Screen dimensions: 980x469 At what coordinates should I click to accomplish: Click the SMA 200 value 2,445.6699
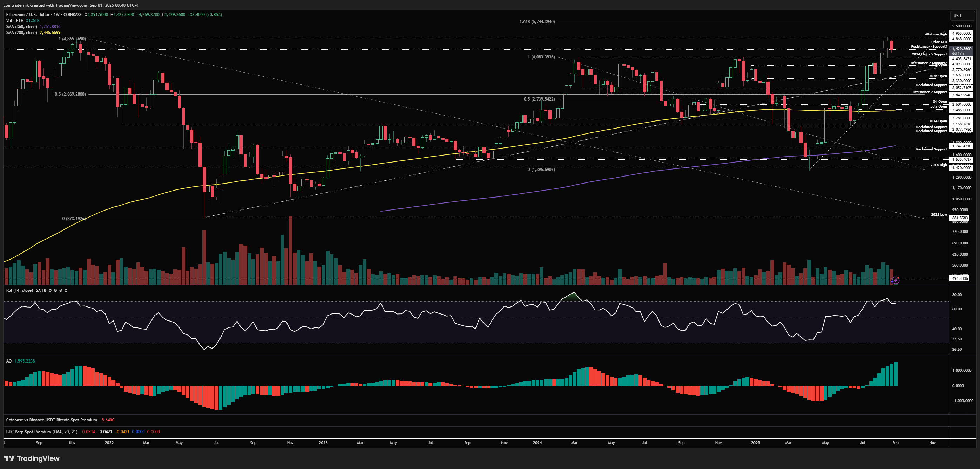click(x=50, y=33)
